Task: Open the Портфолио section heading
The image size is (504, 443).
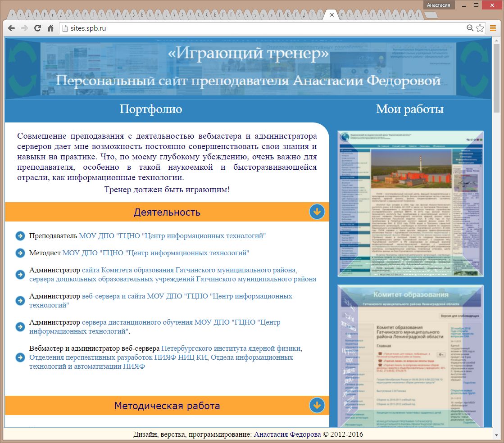Action: pos(151,109)
